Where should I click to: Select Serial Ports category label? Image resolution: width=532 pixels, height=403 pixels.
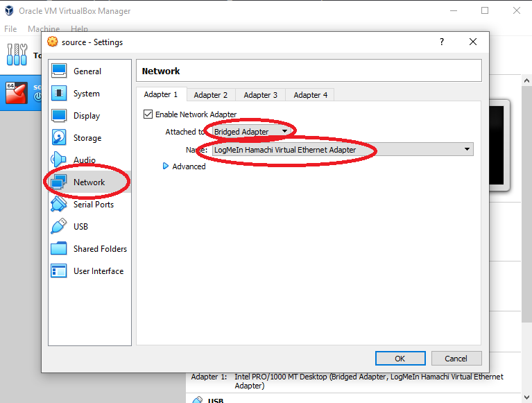pyautogui.click(x=94, y=204)
